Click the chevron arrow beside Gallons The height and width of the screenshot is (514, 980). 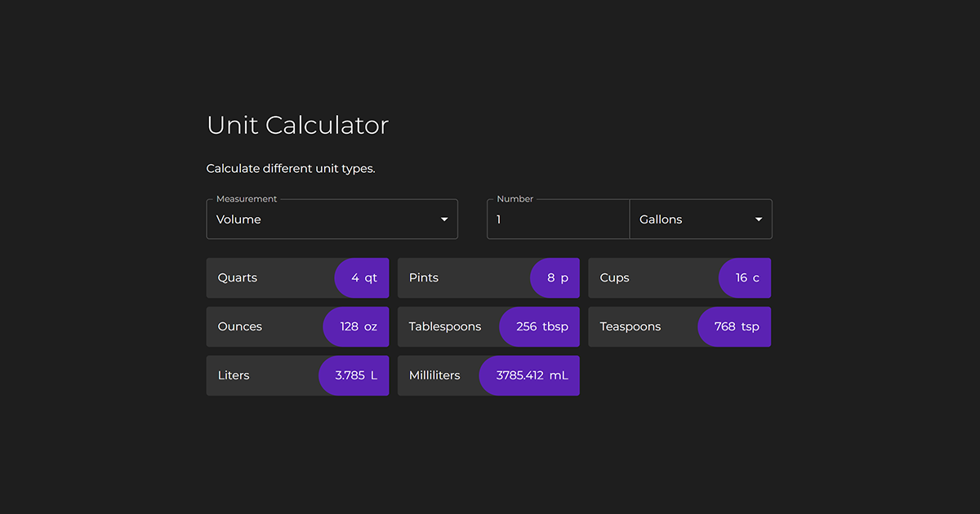(758, 219)
